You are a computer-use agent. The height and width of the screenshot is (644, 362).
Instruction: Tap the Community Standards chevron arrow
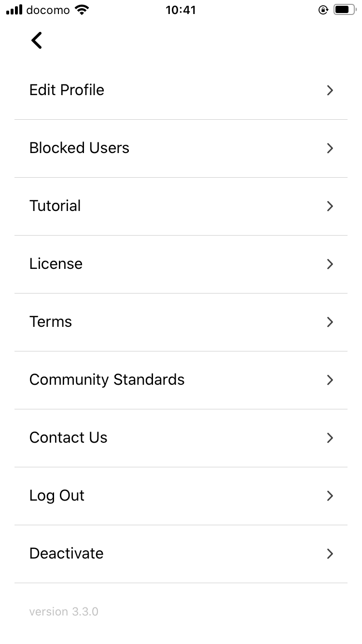[x=330, y=380]
